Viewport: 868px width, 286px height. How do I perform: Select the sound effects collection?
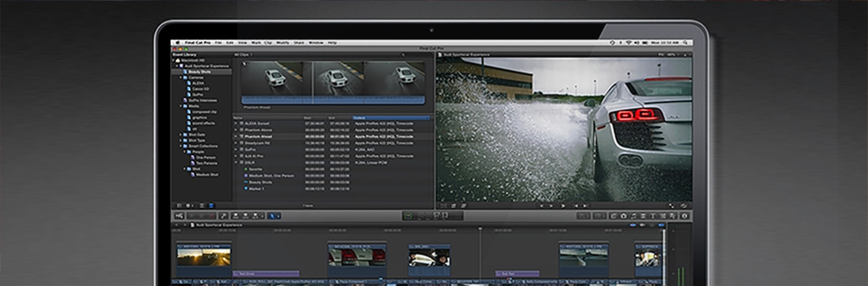[203, 123]
